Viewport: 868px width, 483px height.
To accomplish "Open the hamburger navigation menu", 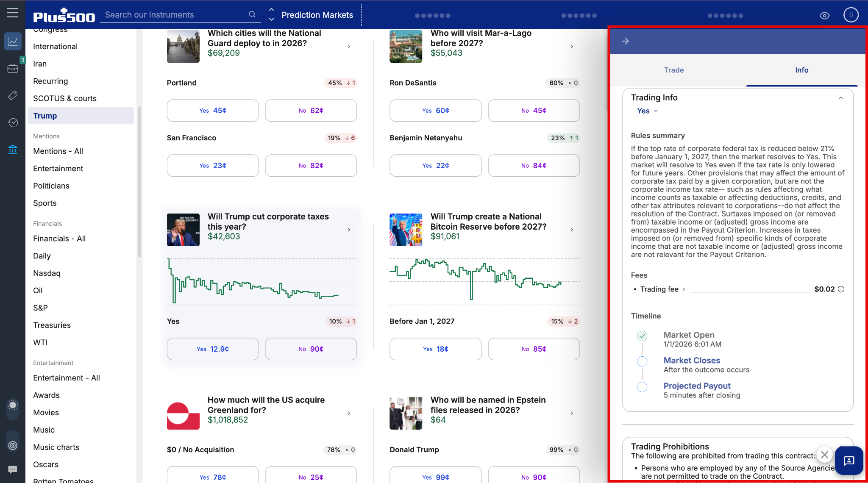I will [13, 13].
